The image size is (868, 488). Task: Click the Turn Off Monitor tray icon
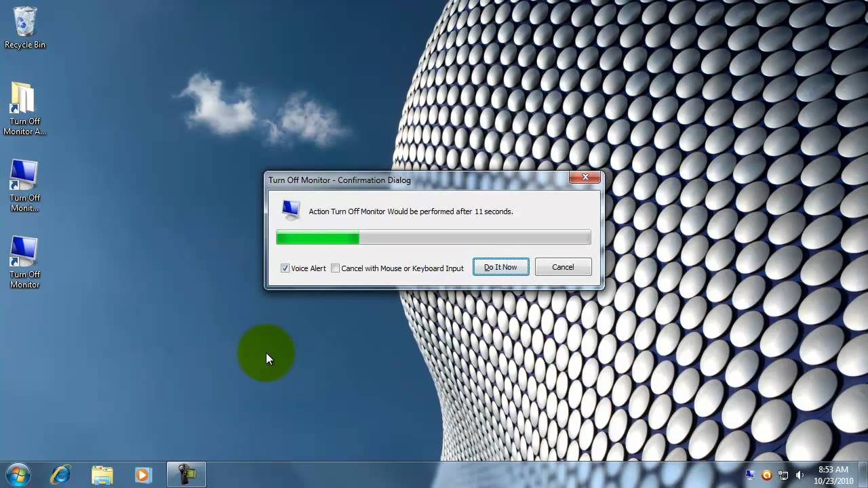(x=750, y=475)
